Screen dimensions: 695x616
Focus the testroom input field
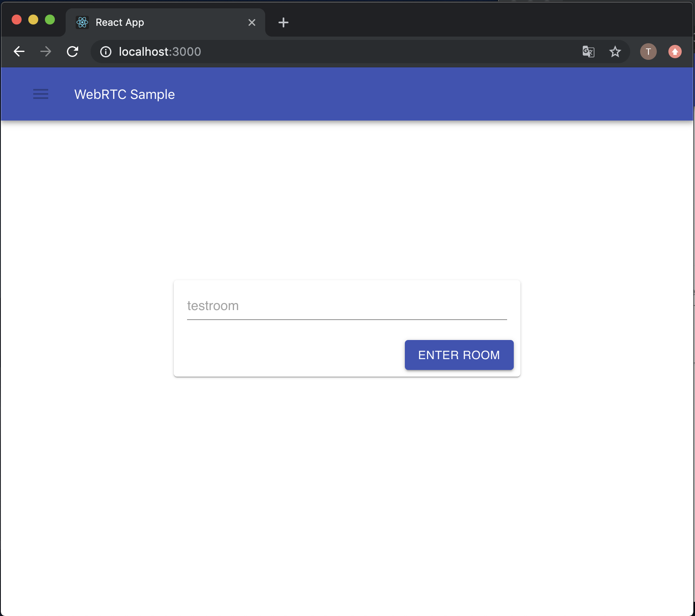coord(347,306)
